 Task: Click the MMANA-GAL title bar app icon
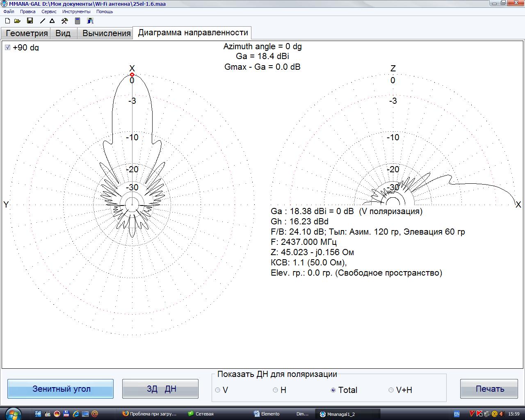[4, 4]
